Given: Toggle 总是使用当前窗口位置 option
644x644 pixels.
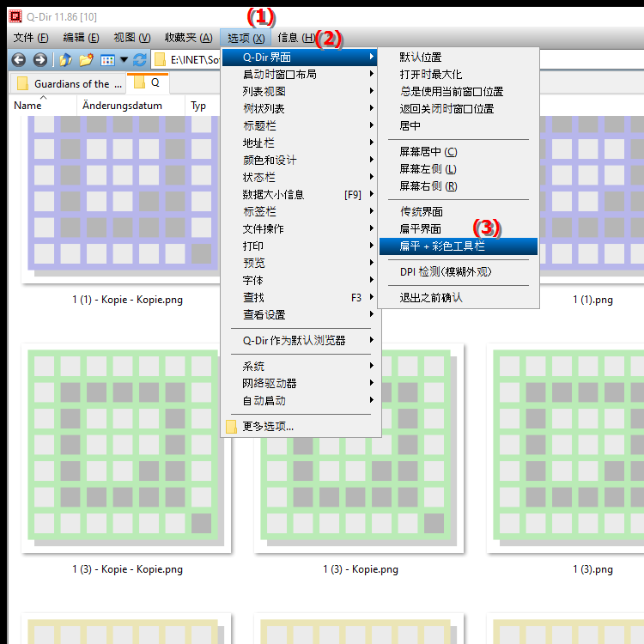Looking at the screenshot, I should coord(459,92).
